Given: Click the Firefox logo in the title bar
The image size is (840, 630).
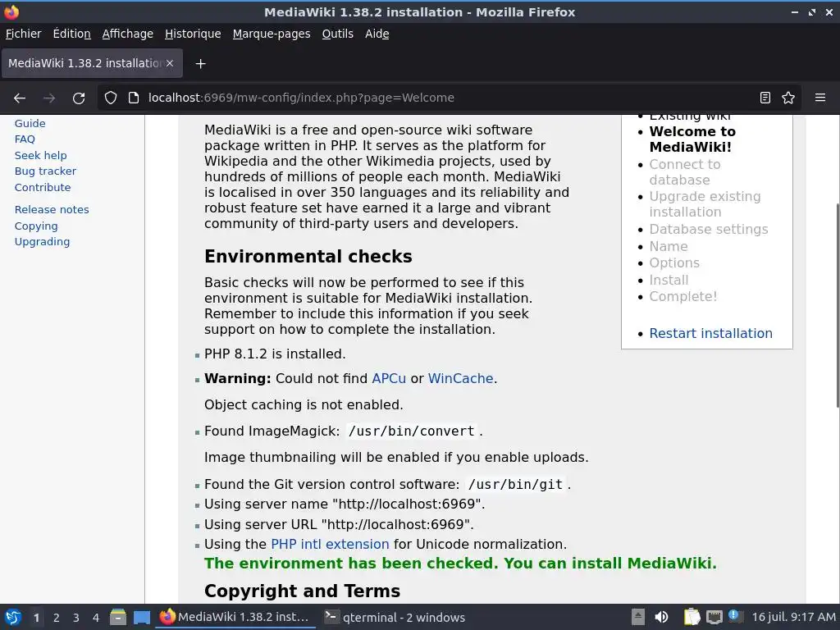Looking at the screenshot, I should [11, 11].
